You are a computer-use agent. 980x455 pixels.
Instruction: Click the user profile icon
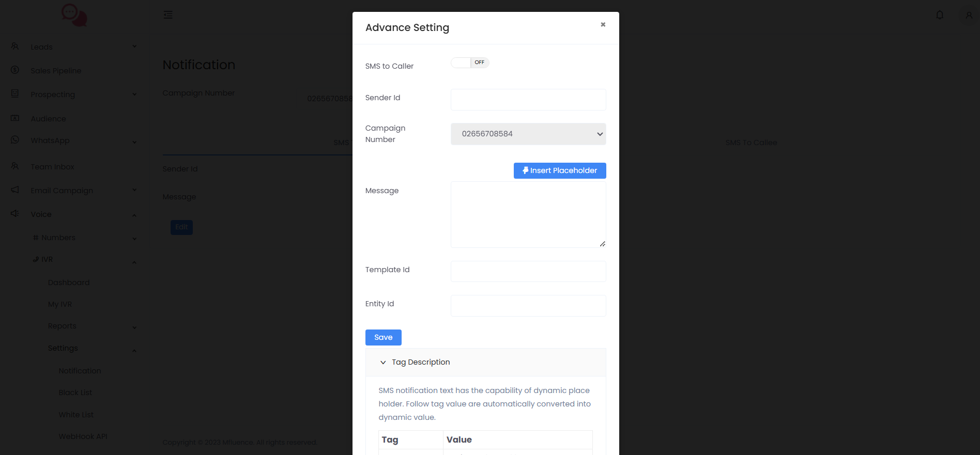click(x=968, y=15)
